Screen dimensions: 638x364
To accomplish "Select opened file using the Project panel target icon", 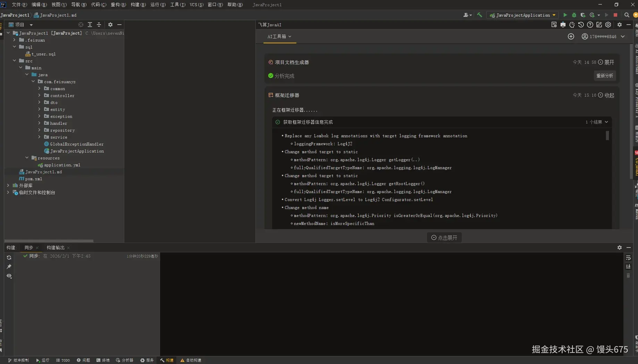I will coord(81,25).
